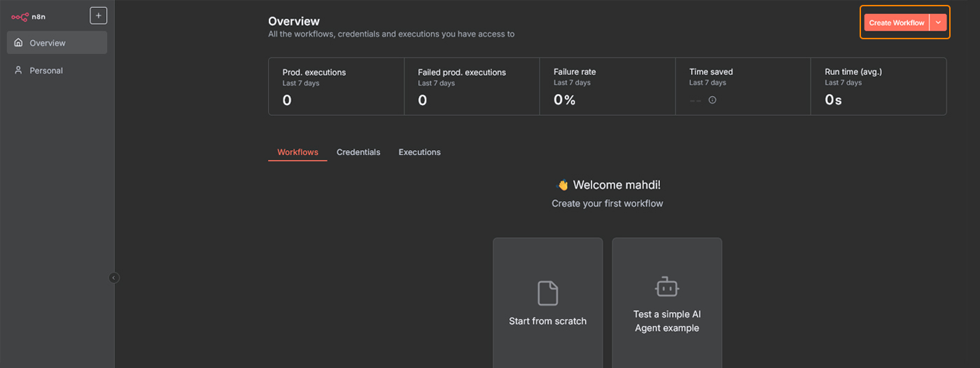Image resolution: width=980 pixels, height=368 pixels.
Task: Select the Workflows tab
Action: (297, 152)
